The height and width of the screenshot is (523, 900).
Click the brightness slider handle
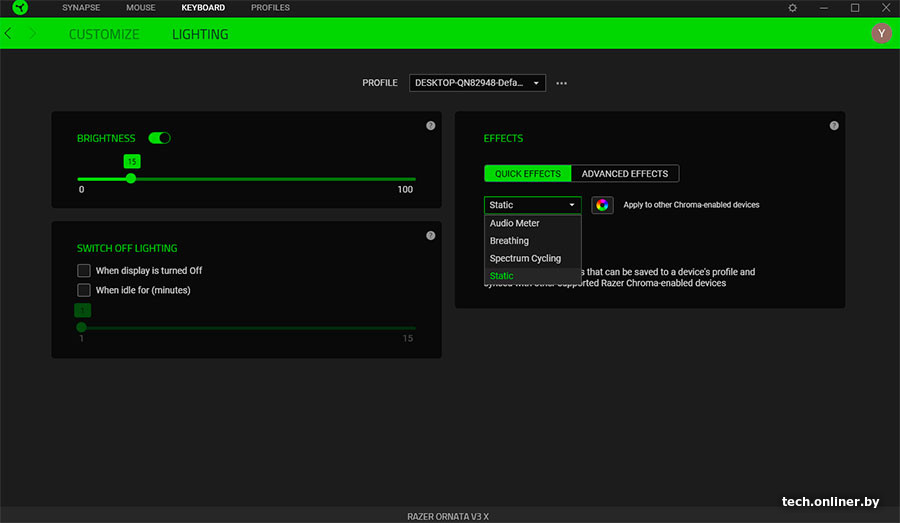tap(131, 179)
